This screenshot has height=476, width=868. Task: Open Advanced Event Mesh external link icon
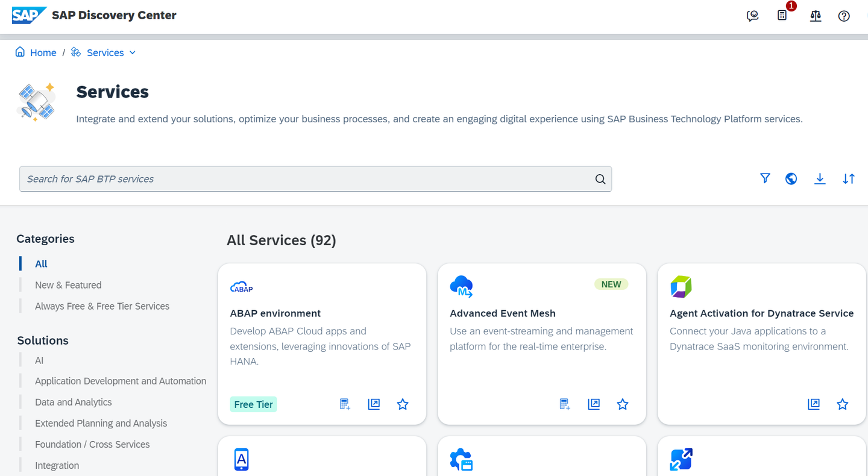click(594, 404)
